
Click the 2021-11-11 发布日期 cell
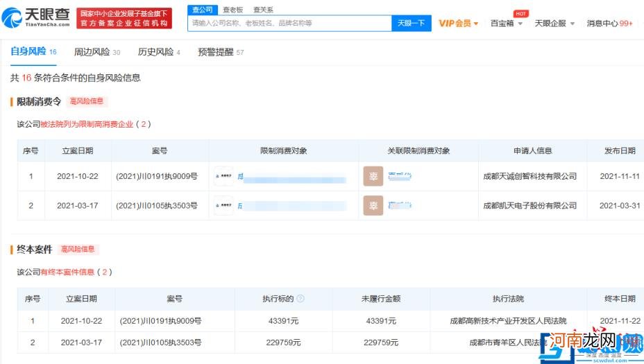(620, 176)
